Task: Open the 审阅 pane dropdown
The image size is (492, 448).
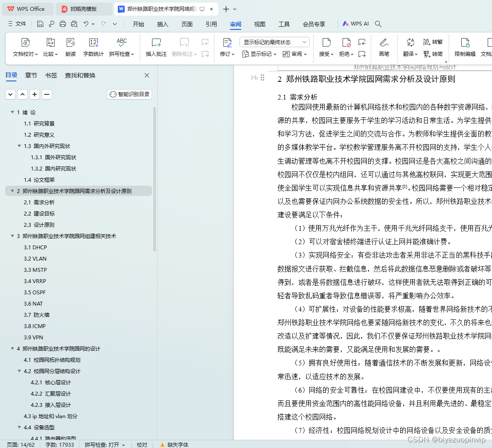Action: point(295,54)
